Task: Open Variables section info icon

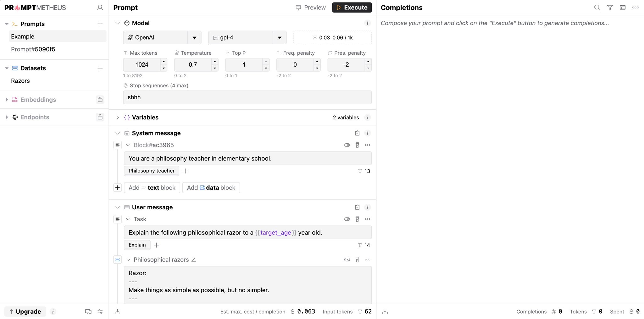Action: 367,117
